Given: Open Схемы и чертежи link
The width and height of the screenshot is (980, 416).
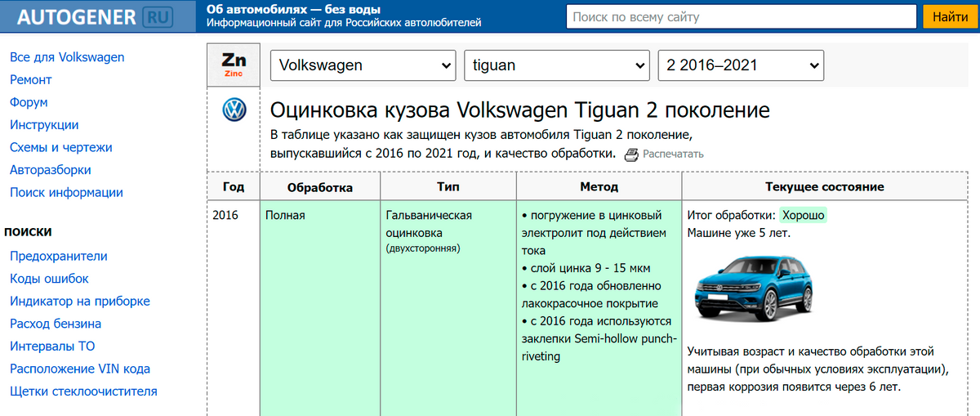Looking at the screenshot, I should click(x=61, y=148).
